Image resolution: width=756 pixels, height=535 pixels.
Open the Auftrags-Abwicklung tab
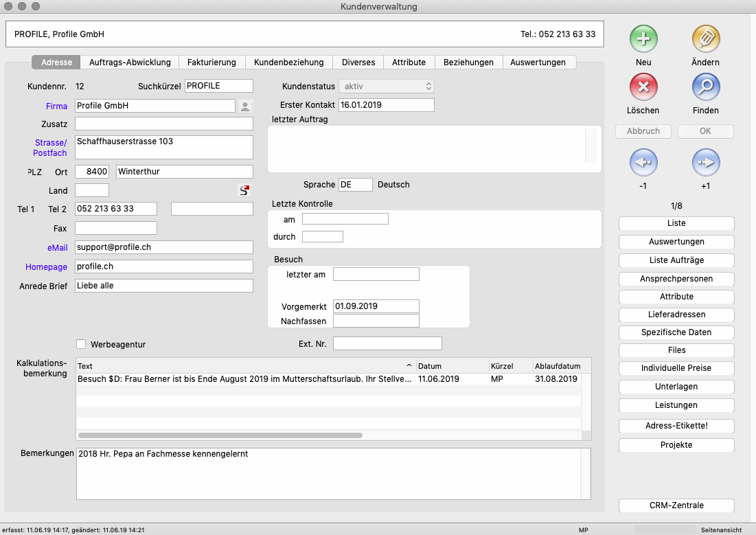130,62
